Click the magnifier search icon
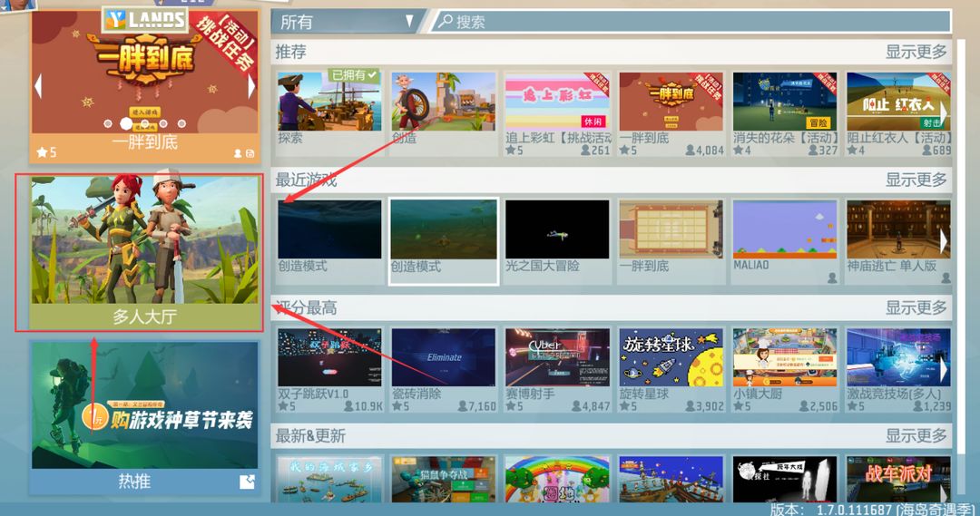Screen dimensions: 980x516 click(x=445, y=22)
